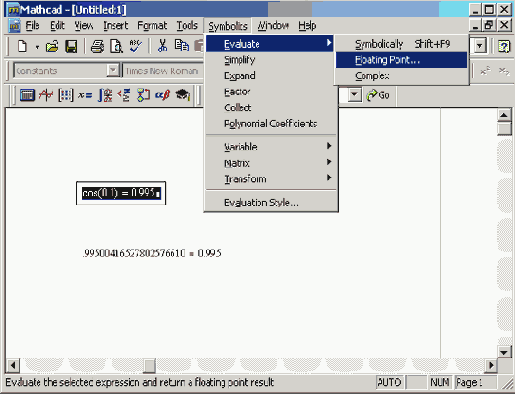Copy selection with the copy icon
This screenshot has width=515, height=394.
click(182, 45)
